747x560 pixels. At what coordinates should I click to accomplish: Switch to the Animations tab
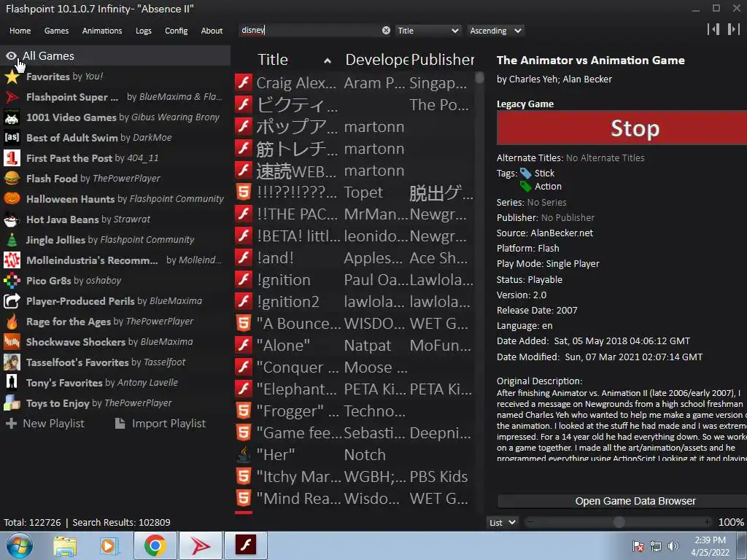click(102, 31)
